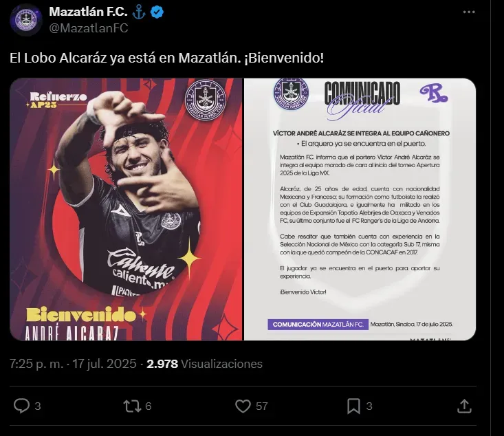Click the retweet count number 6
The height and width of the screenshot is (436, 504).
point(149,406)
